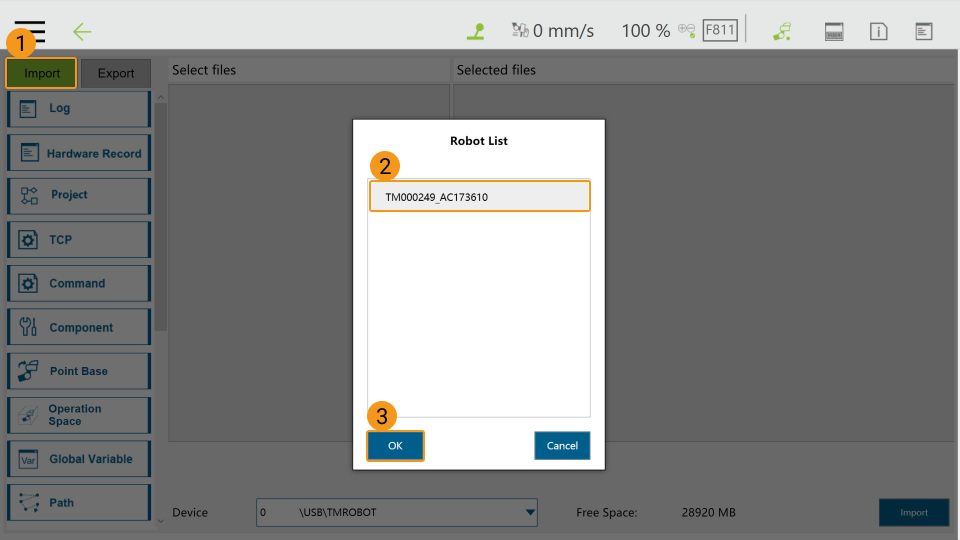Click the green robot status icon
Screen dimensions: 960x540
[476, 31]
